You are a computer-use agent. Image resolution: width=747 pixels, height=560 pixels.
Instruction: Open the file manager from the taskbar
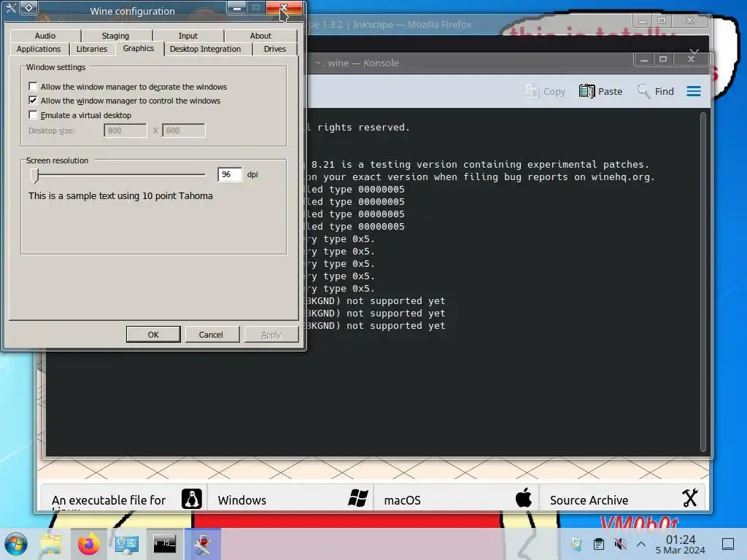point(51,544)
